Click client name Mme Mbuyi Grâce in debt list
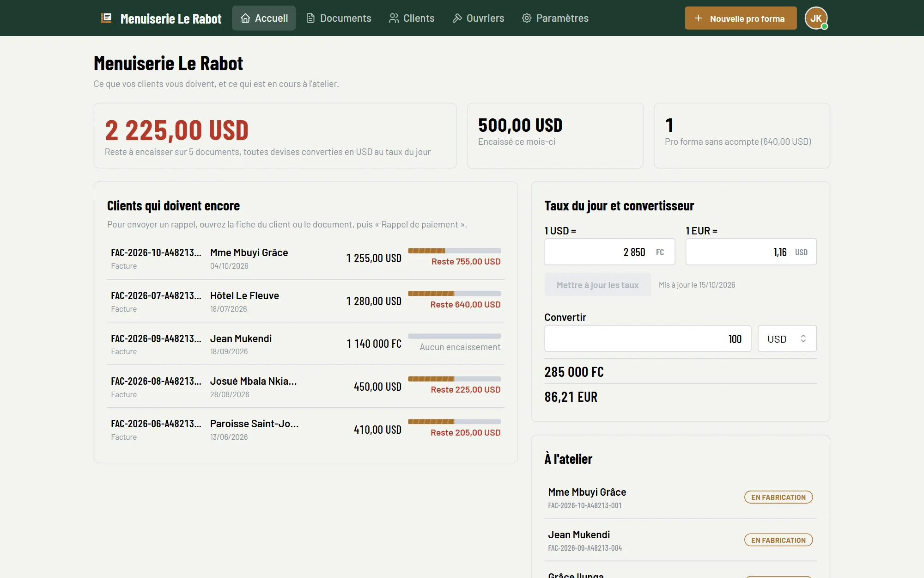Image resolution: width=924 pixels, height=578 pixels. click(249, 252)
